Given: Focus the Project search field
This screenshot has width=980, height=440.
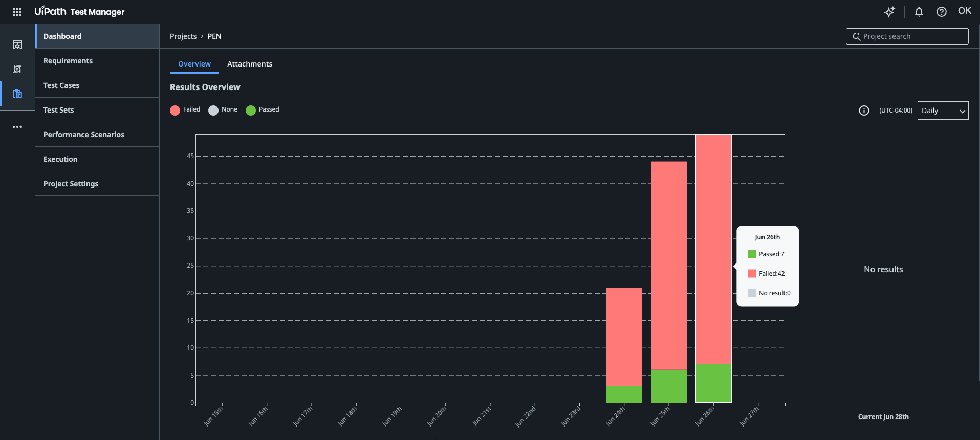Looking at the screenshot, I should [907, 36].
